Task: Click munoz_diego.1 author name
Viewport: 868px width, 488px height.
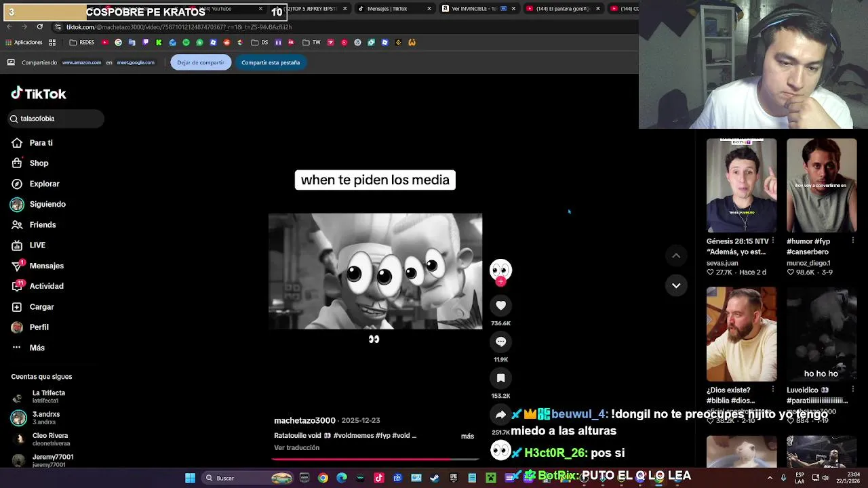Action: (x=808, y=263)
